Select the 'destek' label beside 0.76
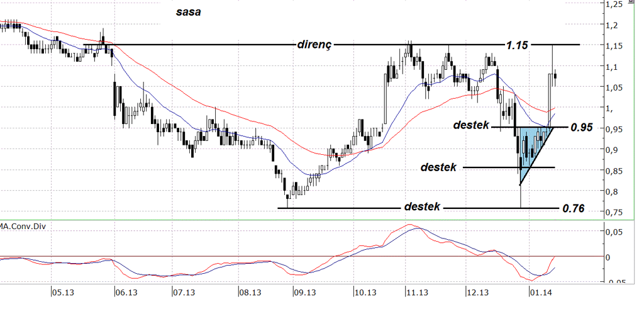Viewport: 644px width, 309px height. [423, 206]
